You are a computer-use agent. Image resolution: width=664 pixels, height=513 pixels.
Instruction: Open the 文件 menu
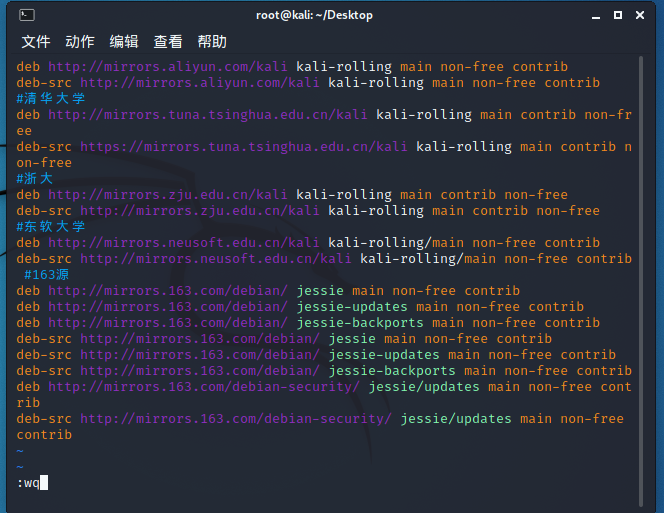click(x=36, y=42)
